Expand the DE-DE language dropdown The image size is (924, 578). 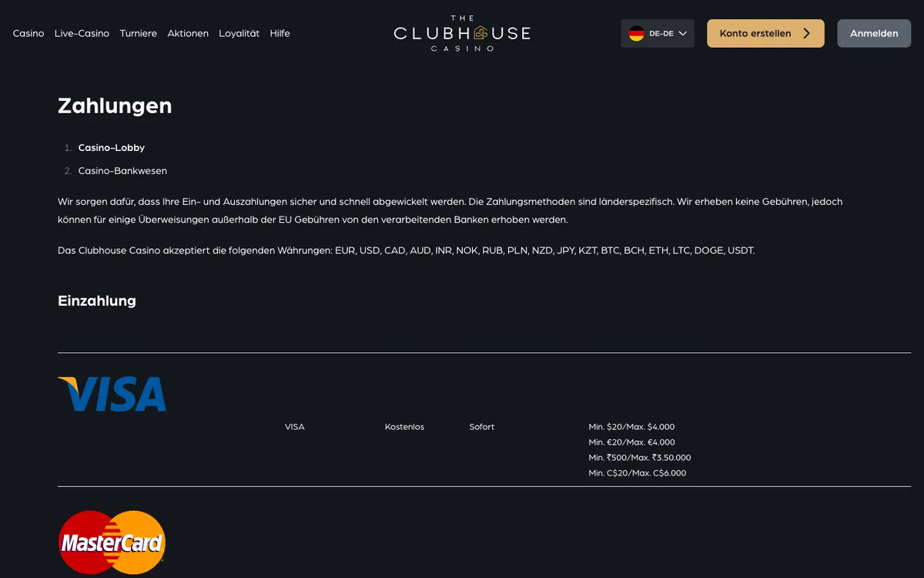(658, 33)
